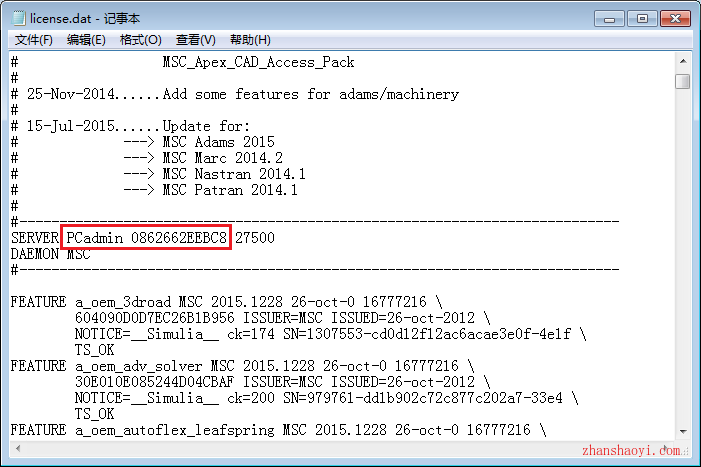Click horizontal scrollbar right arrow
Viewport: 701px width, 467px height.
pos(666,448)
